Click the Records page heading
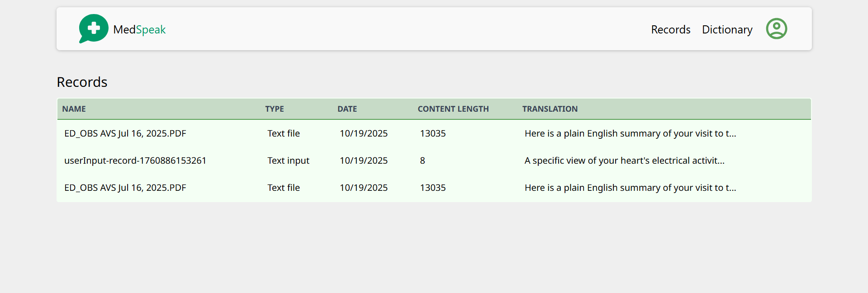Screen dimensions: 868x293 pos(82,82)
